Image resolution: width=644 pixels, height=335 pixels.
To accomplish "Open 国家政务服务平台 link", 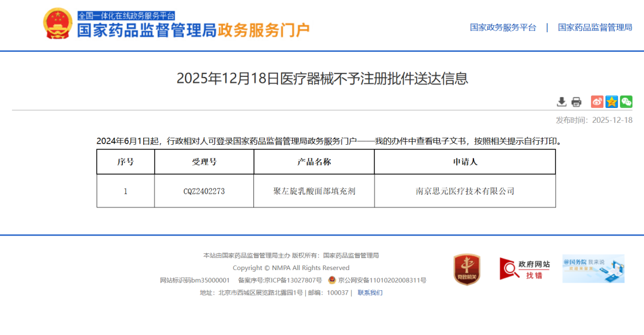I will 503,27.
